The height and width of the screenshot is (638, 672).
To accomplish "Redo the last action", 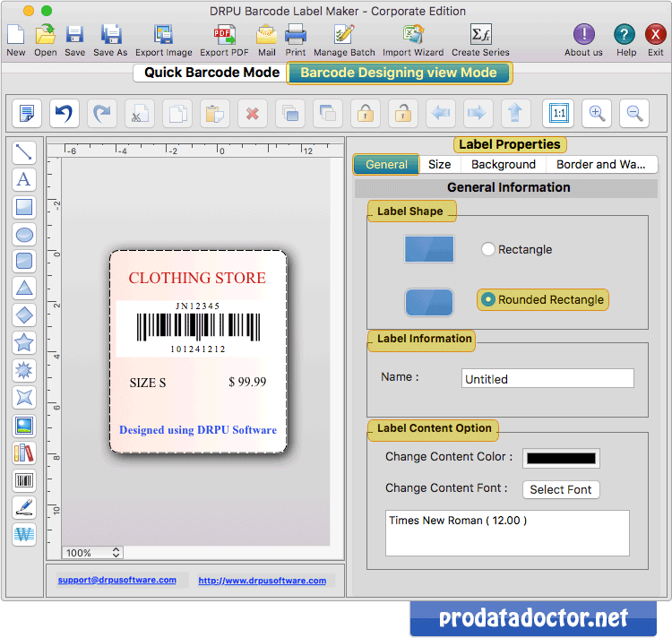I will [102, 114].
